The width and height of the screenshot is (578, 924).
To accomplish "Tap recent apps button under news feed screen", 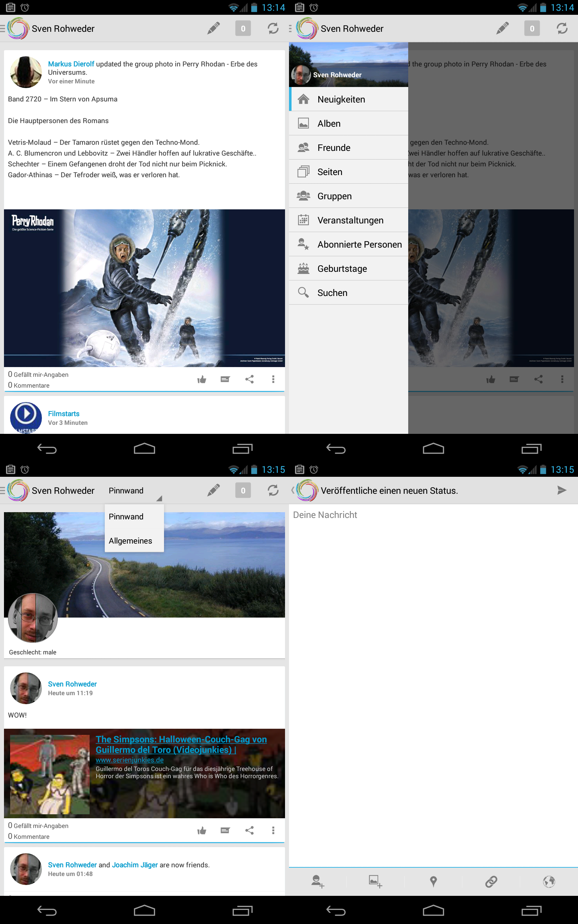I will point(242,449).
